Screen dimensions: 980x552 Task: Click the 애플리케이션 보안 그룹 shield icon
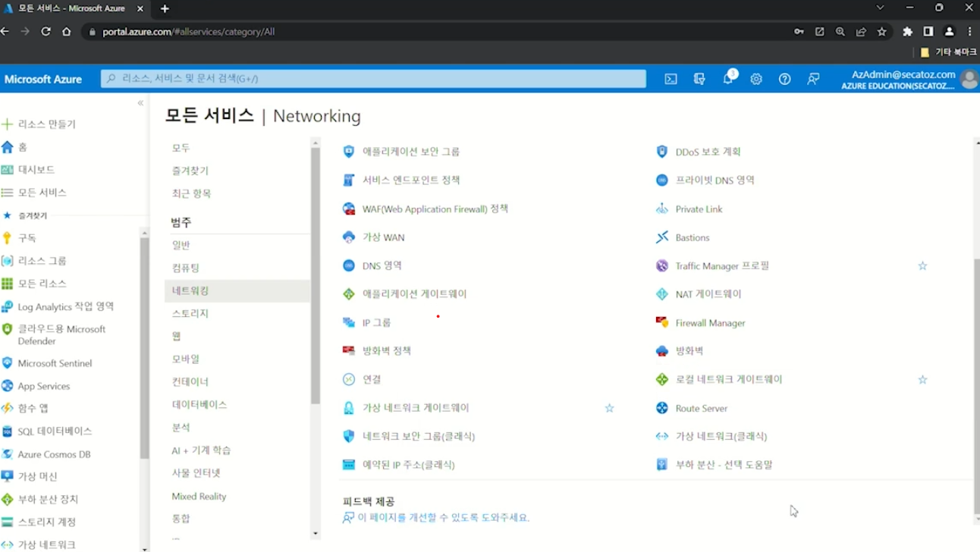pos(349,152)
